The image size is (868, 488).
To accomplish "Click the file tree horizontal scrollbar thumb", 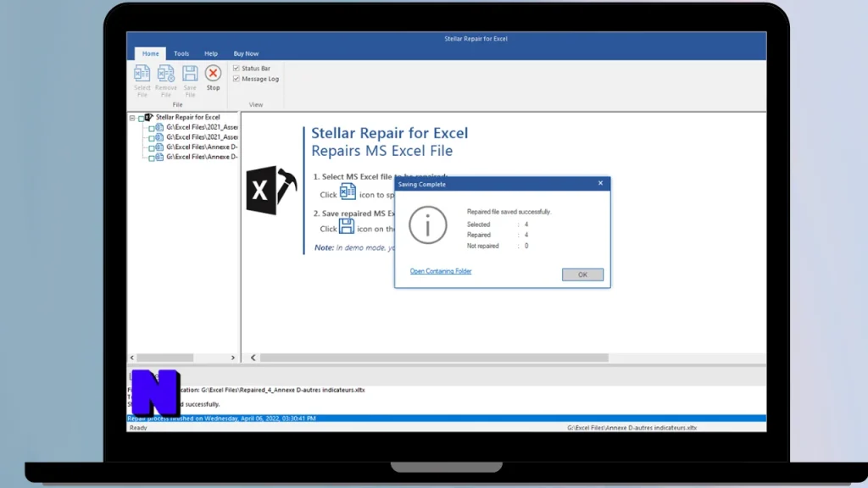I will click(x=165, y=358).
